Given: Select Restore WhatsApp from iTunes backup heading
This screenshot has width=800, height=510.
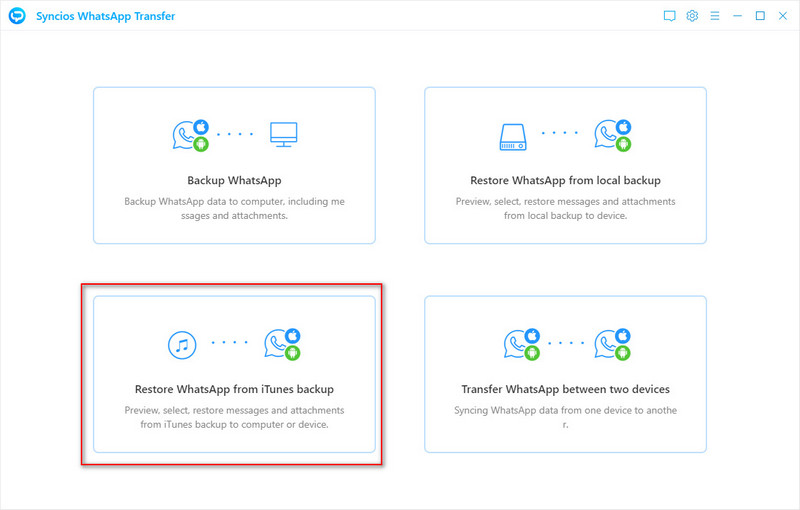Looking at the screenshot, I should click(x=234, y=389).
